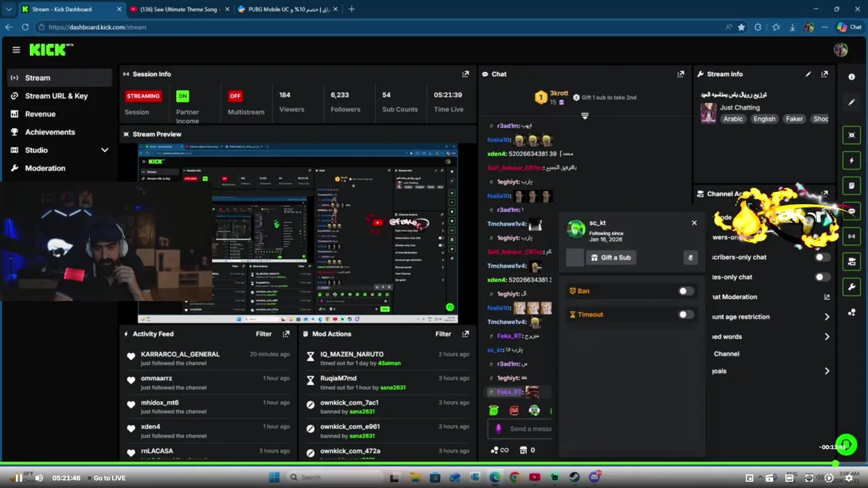This screenshot has width=868, height=488.
Task: Click the Faker tag
Action: (x=794, y=119)
